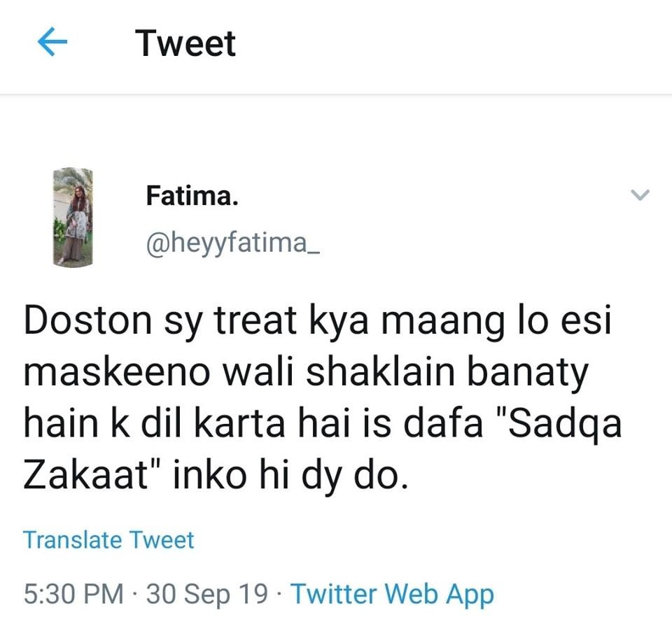Expand the tweet options chevron
The height and width of the screenshot is (624, 672).
(640, 196)
